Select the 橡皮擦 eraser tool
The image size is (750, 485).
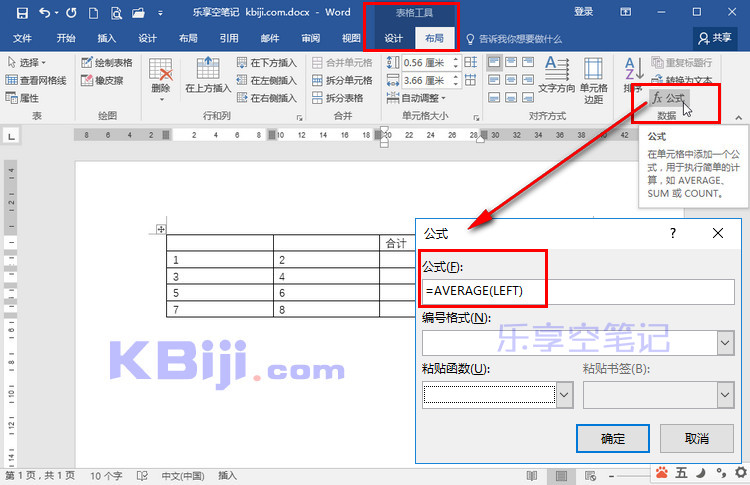point(102,80)
